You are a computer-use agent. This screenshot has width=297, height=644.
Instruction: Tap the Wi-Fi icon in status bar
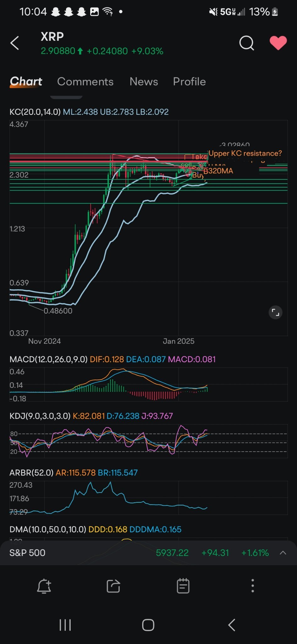coord(108,12)
